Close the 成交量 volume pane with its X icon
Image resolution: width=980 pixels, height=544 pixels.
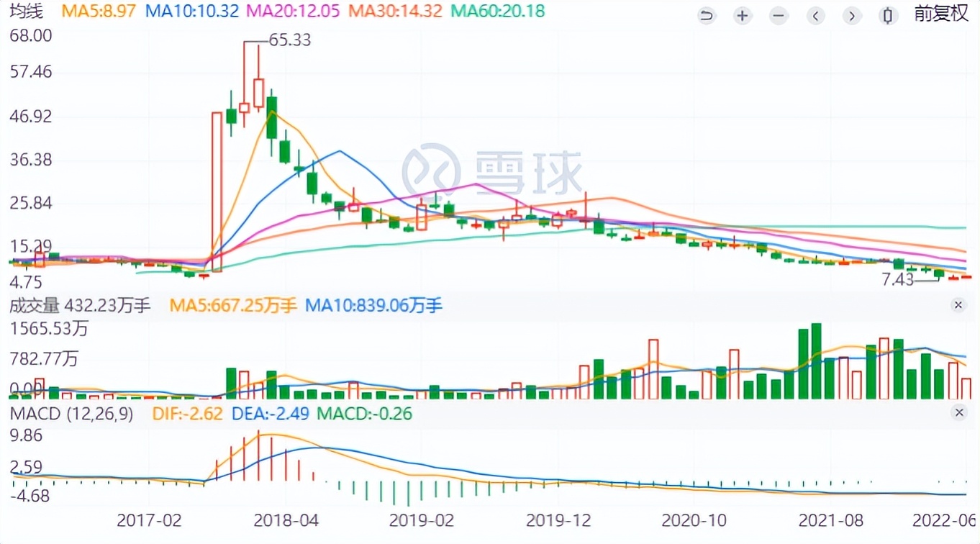pos(958,305)
